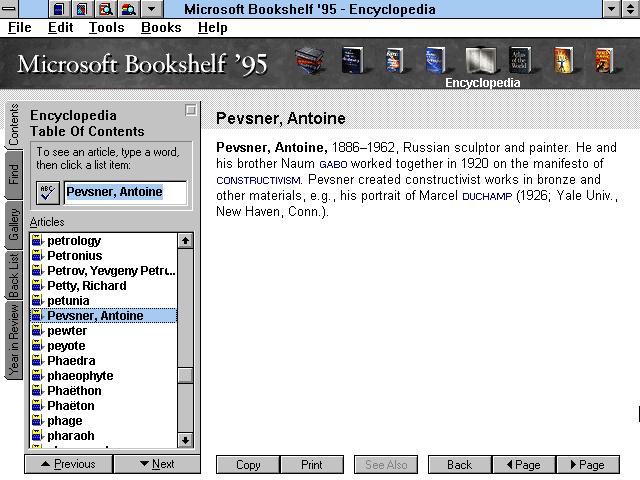Select the Phaedra article

(x=104, y=361)
